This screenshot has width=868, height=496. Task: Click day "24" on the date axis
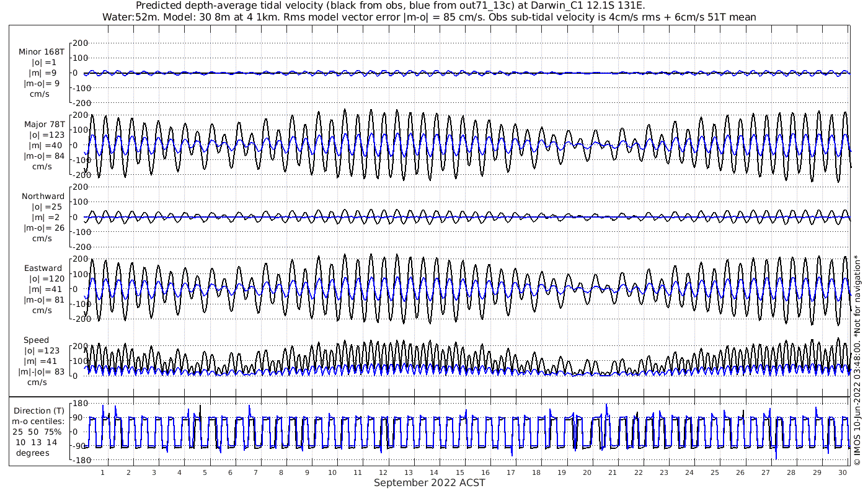pos(689,472)
